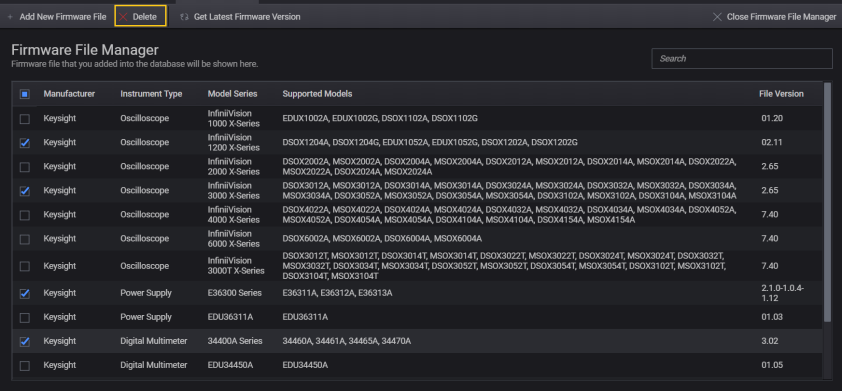842x391 pixels.
Task: Click file version 3.02
Action: [x=770, y=341]
